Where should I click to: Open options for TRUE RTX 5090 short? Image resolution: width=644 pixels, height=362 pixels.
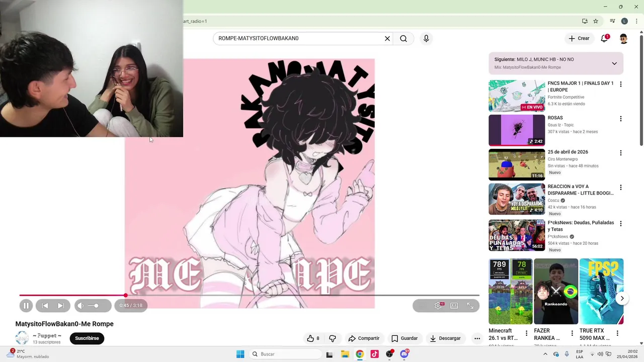(617, 333)
